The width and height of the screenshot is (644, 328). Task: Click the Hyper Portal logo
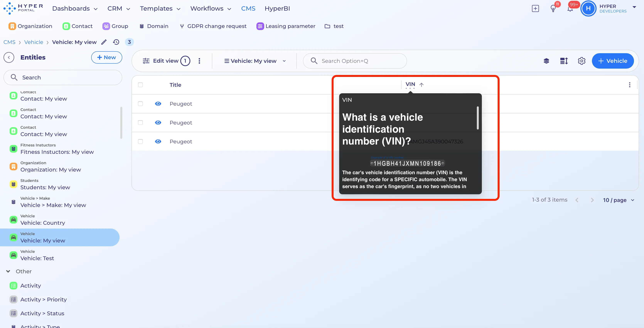pyautogui.click(x=23, y=8)
